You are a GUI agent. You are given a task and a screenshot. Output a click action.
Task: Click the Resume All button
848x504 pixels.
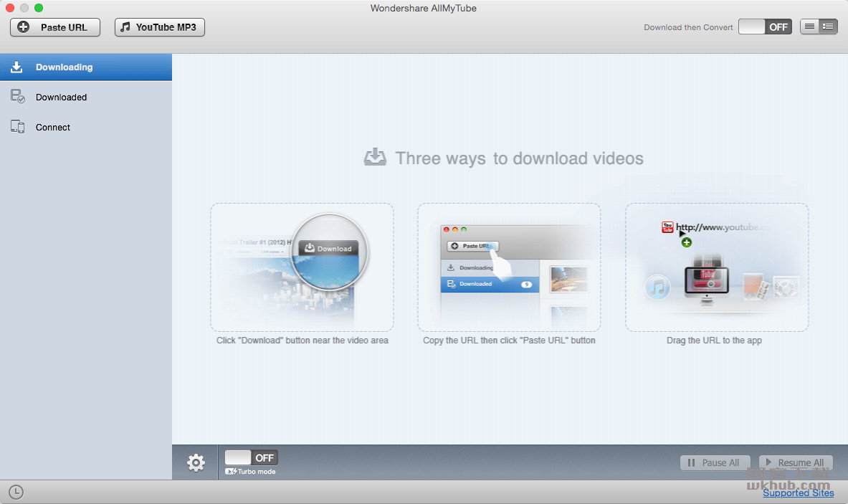pyautogui.click(x=796, y=463)
